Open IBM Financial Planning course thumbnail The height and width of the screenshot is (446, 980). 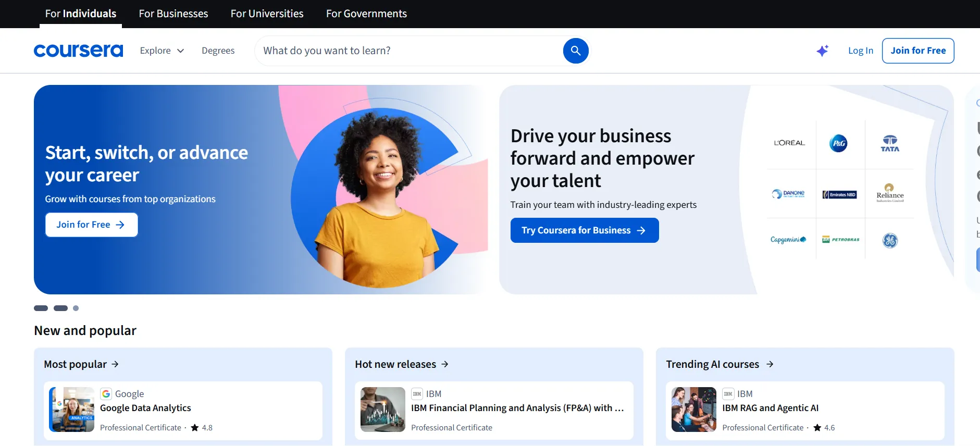click(x=383, y=410)
